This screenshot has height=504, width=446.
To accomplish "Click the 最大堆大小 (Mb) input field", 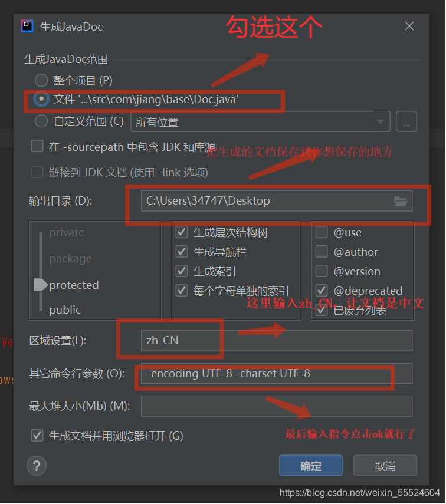I will tap(277, 406).
